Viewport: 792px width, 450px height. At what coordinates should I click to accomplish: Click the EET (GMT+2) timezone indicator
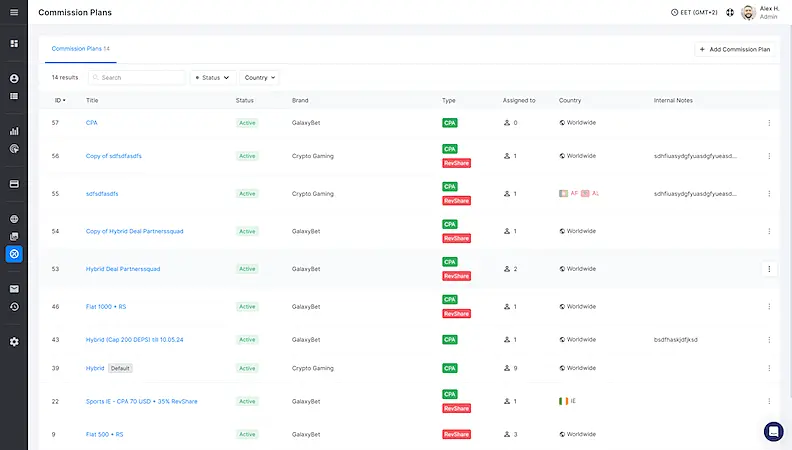pos(694,13)
